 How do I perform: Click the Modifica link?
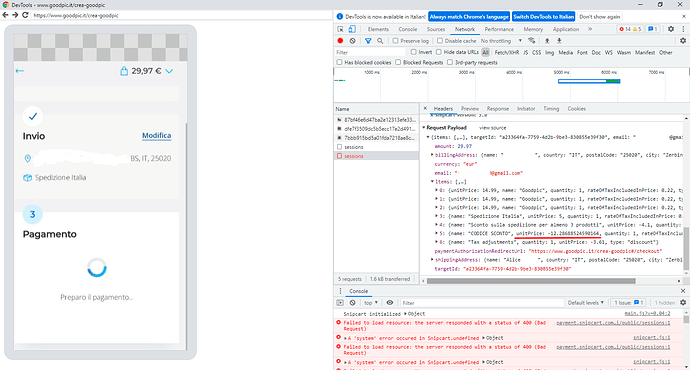[156, 136]
